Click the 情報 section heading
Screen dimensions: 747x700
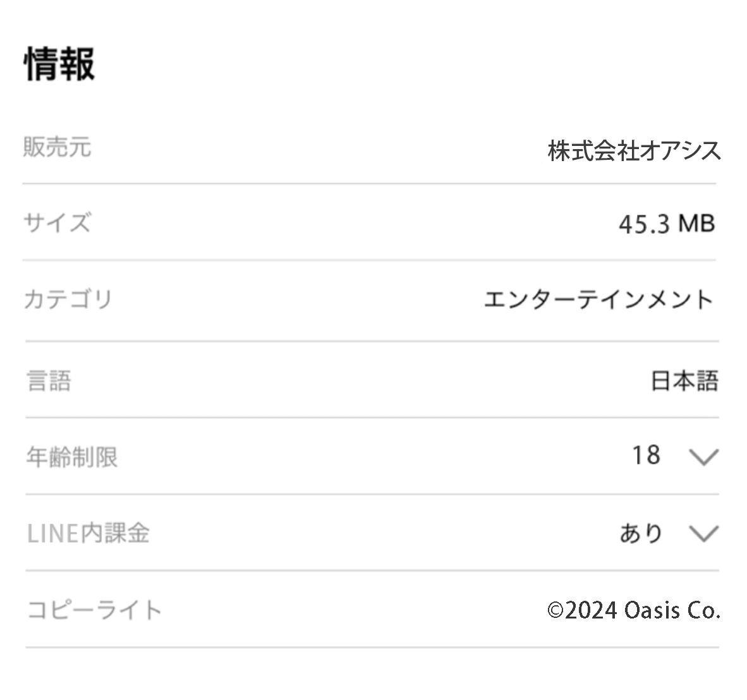[60, 64]
